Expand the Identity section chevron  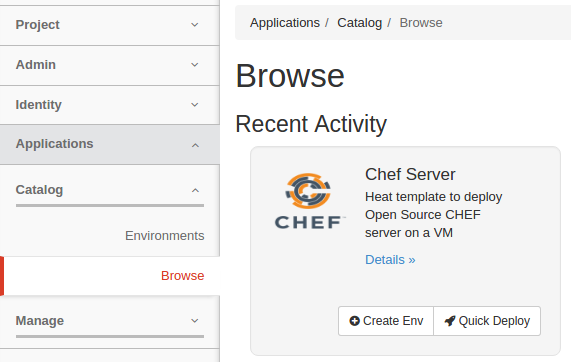(195, 105)
